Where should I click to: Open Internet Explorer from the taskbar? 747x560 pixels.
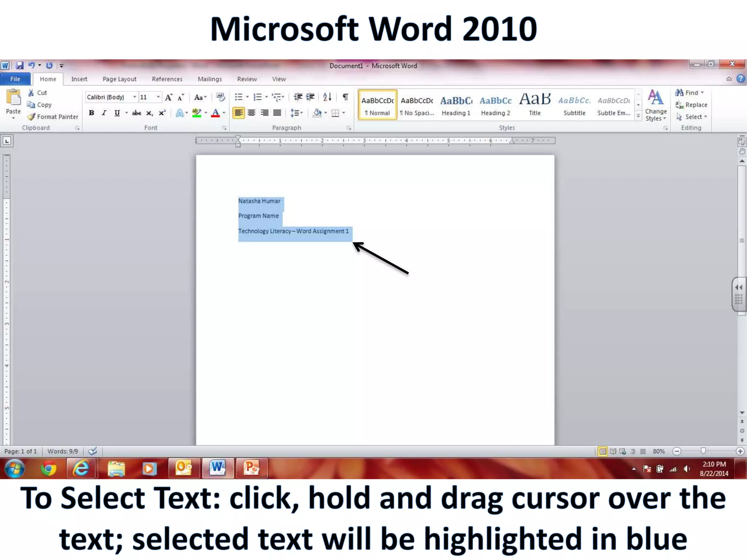pyautogui.click(x=81, y=468)
